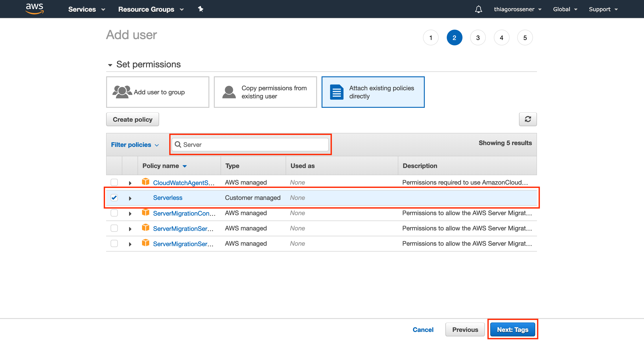The image size is (644, 340).
Task: Select Add user to group option
Action: tap(158, 92)
